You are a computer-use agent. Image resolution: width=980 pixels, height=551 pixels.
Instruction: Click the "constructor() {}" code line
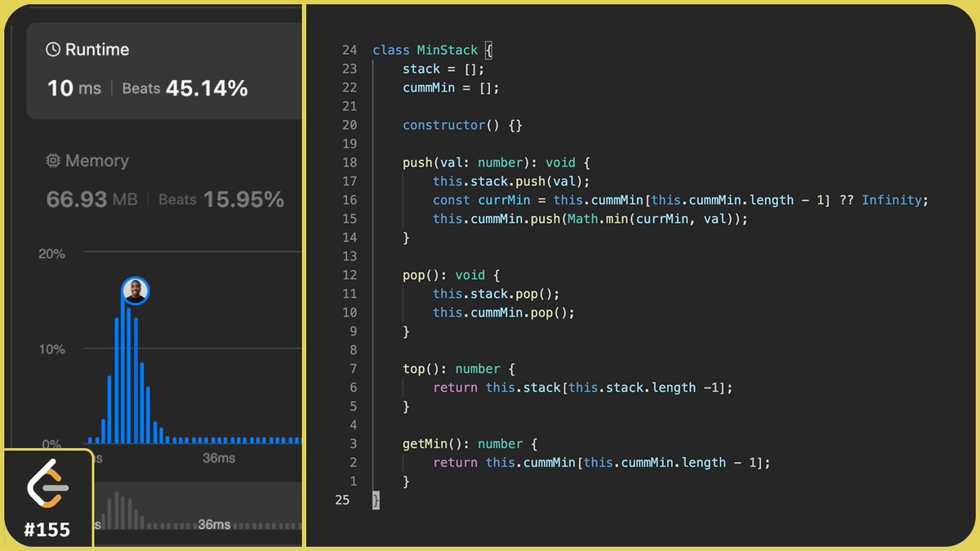[462, 125]
